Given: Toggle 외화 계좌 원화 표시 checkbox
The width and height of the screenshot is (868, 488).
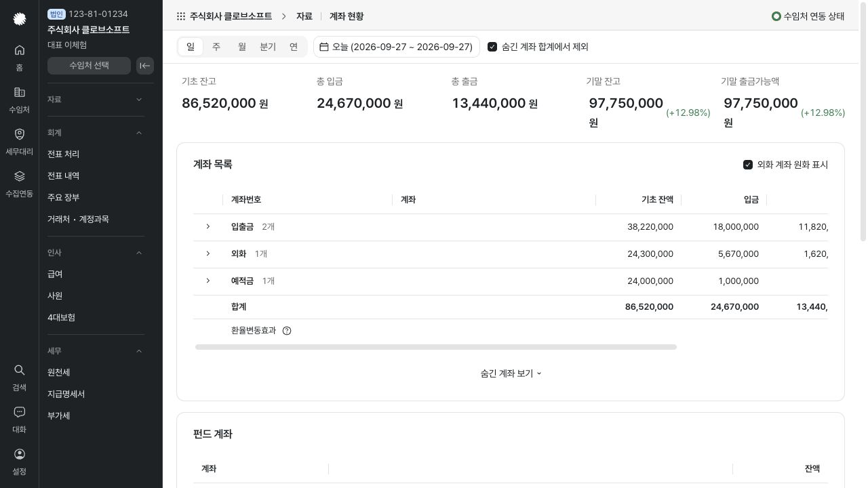Looking at the screenshot, I should [x=748, y=165].
